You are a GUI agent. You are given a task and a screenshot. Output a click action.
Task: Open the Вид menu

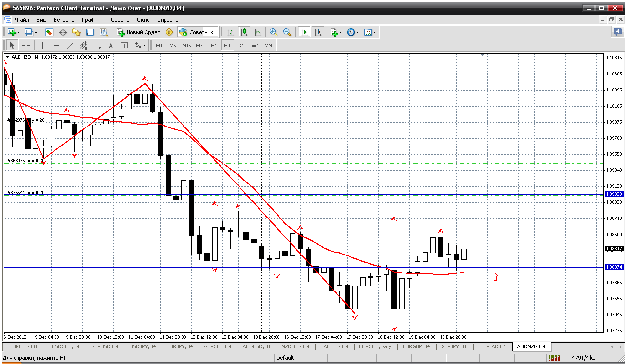point(41,20)
